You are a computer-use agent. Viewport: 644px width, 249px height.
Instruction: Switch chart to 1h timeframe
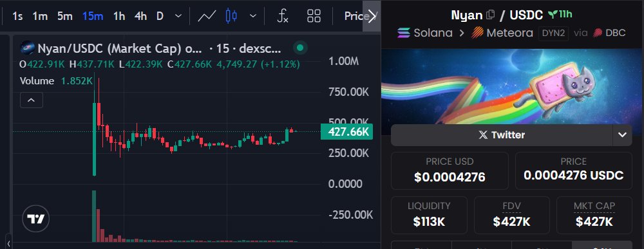coord(119,17)
